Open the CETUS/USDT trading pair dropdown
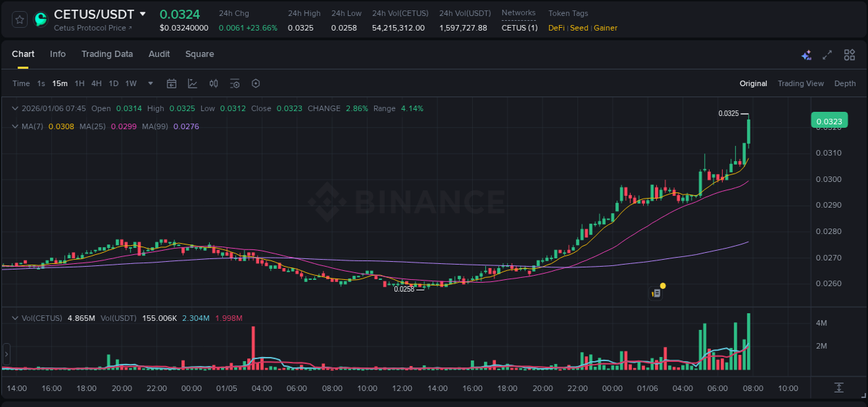 click(x=144, y=14)
